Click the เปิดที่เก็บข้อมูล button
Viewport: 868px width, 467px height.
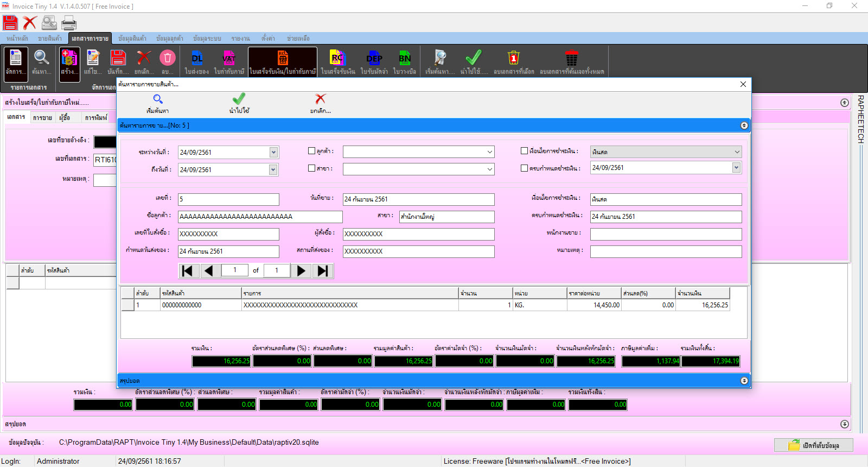pyautogui.click(x=813, y=445)
